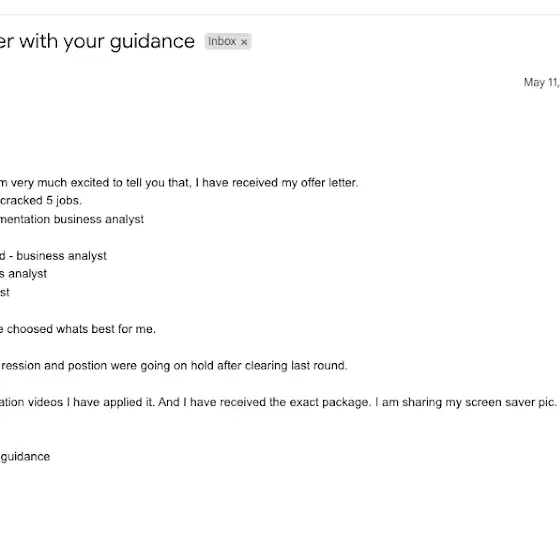Click the 'cracked 5 jobs.' line
This screenshot has height=560, width=560.
tap(41, 200)
